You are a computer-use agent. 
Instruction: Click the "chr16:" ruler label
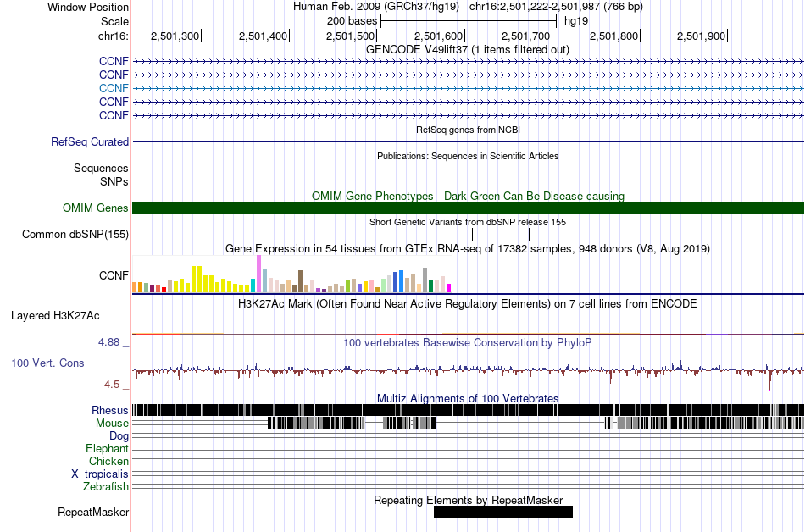click(113, 36)
